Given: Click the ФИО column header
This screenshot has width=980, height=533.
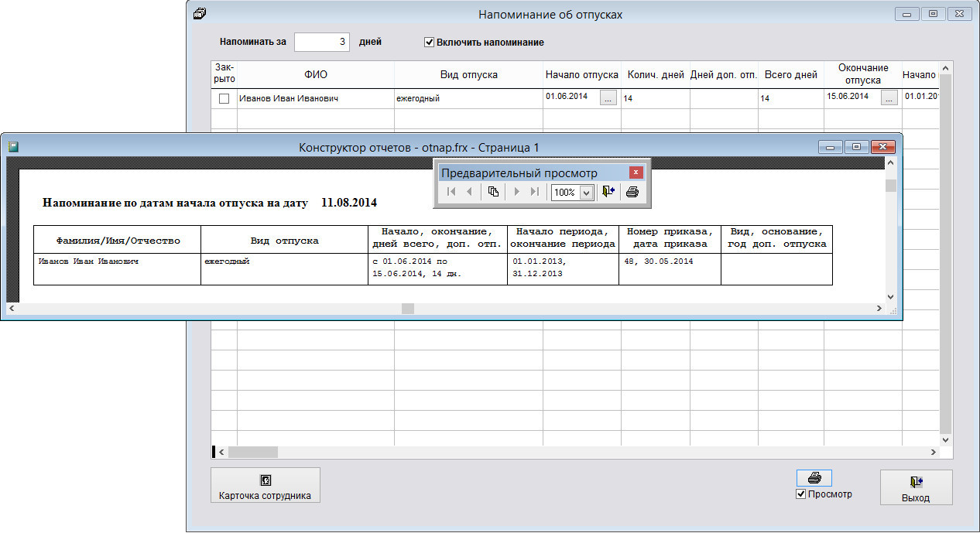Looking at the screenshot, I should (x=316, y=75).
